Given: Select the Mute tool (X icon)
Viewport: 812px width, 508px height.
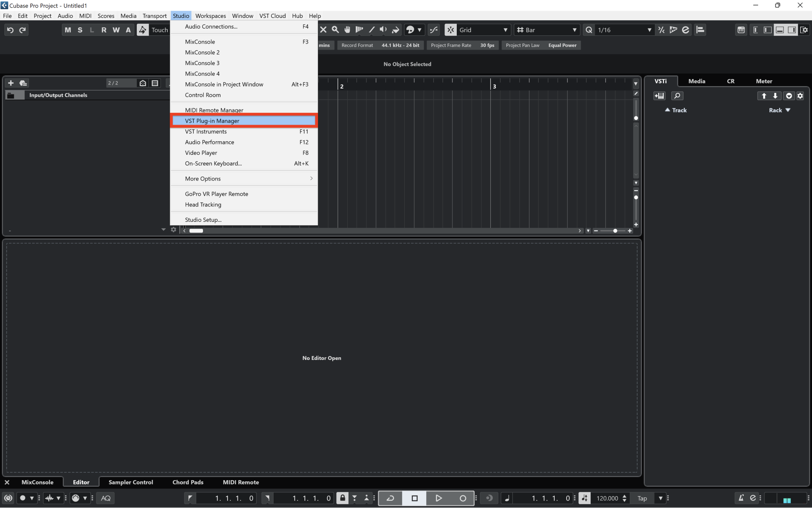Looking at the screenshot, I should [x=324, y=30].
